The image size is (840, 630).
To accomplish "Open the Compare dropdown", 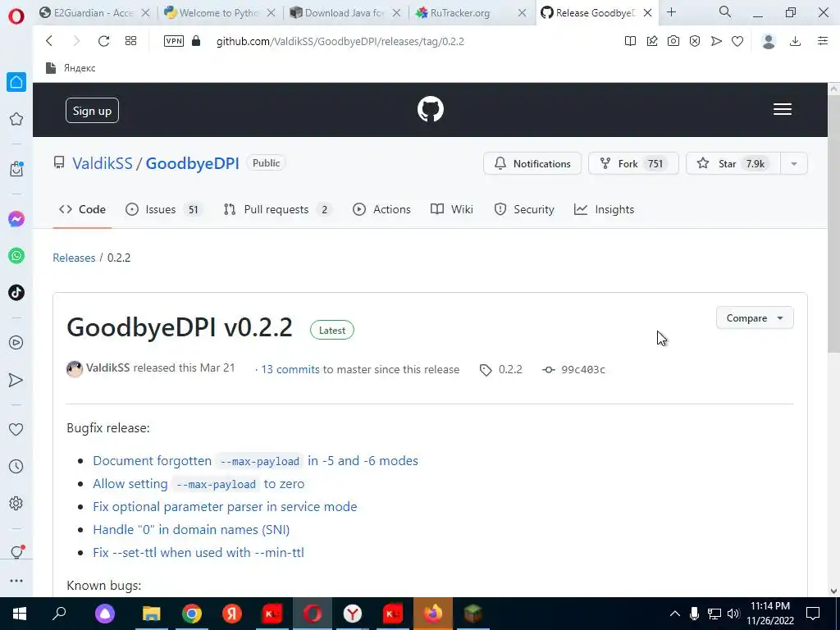I will (755, 318).
